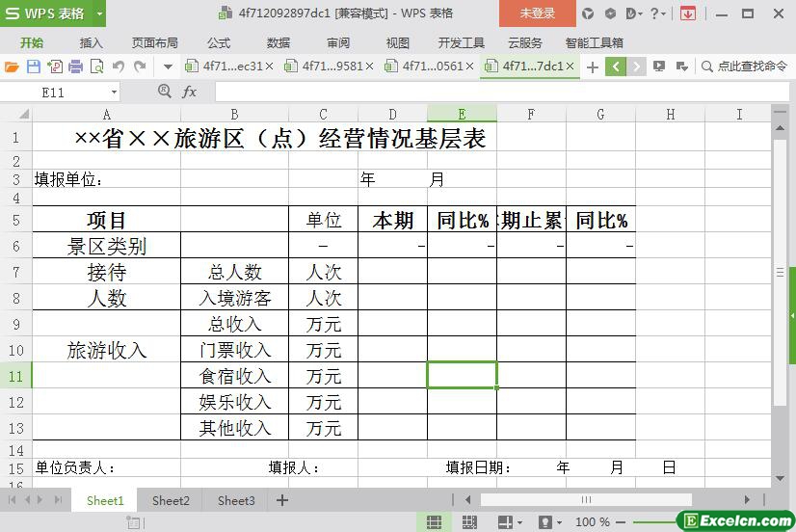The image size is (796, 532).
Task: Jump to first sheet navigation arrow
Action: pos(13,500)
